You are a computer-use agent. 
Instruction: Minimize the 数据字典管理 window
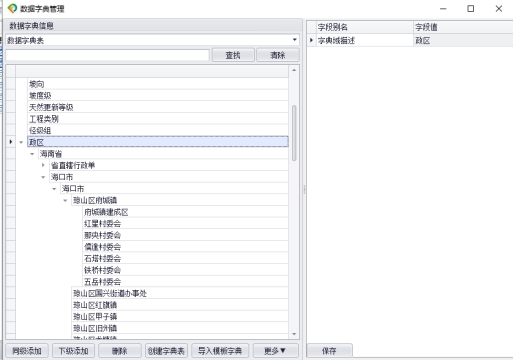(x=443, y=9)
